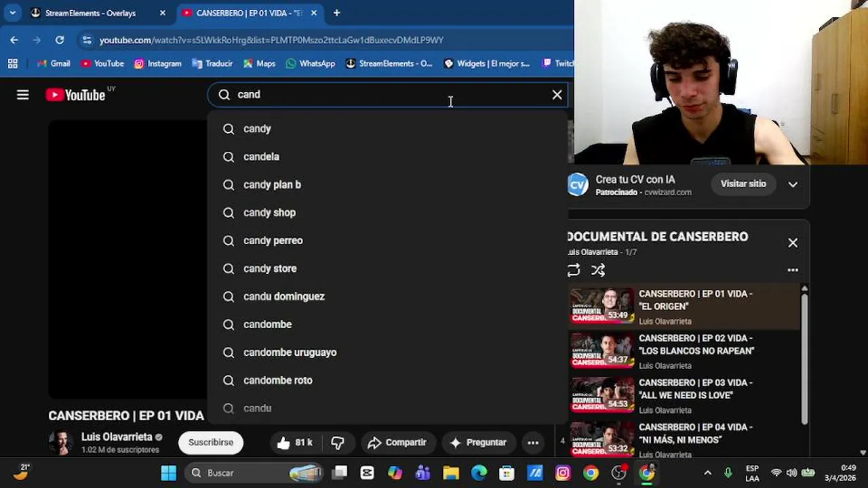Play EP 03 'ALL WE NEED IS LOVE'
Screen dimensions: 868x488
684,395
